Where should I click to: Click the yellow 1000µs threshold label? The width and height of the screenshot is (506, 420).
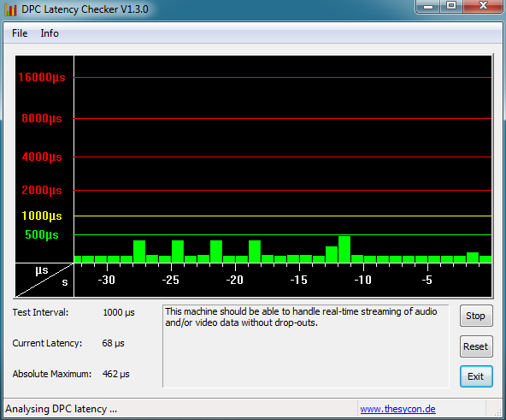42,216
